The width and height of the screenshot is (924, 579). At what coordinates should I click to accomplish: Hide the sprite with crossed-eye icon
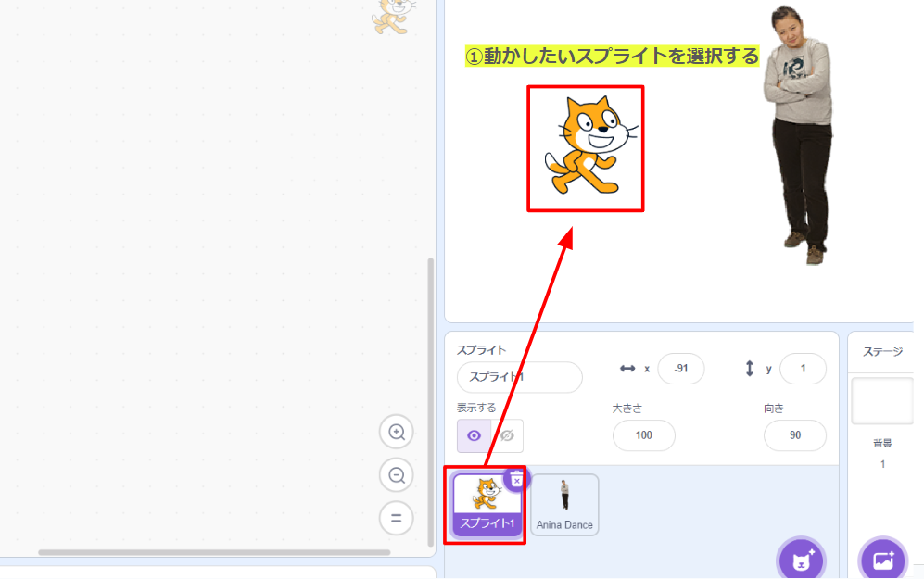click(507, 435)
